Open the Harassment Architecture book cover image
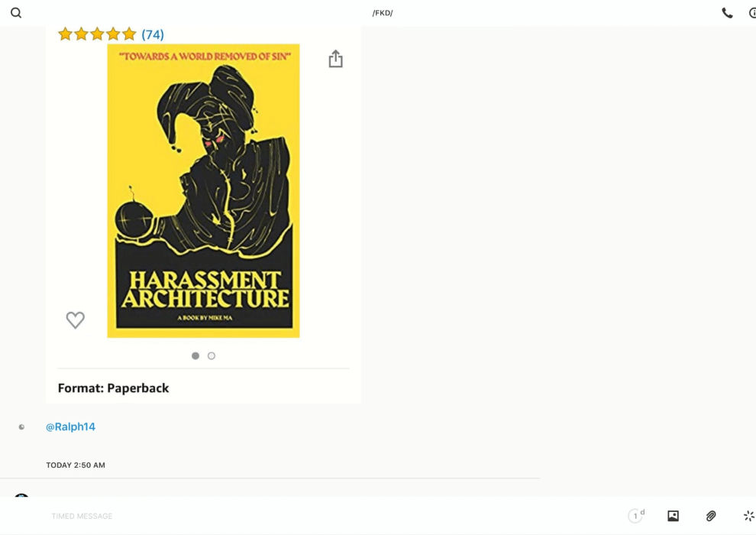The width and height of the screenshot is (756, 535). (x=203, y=191)
